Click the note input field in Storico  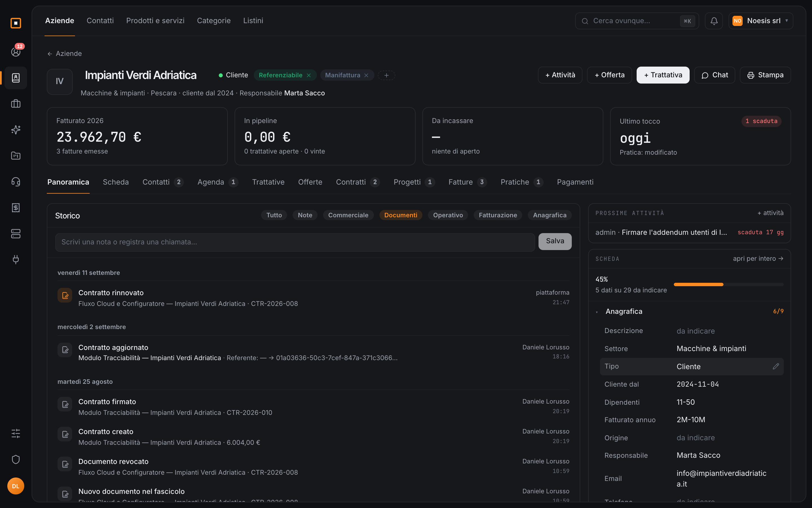(295, 242)
